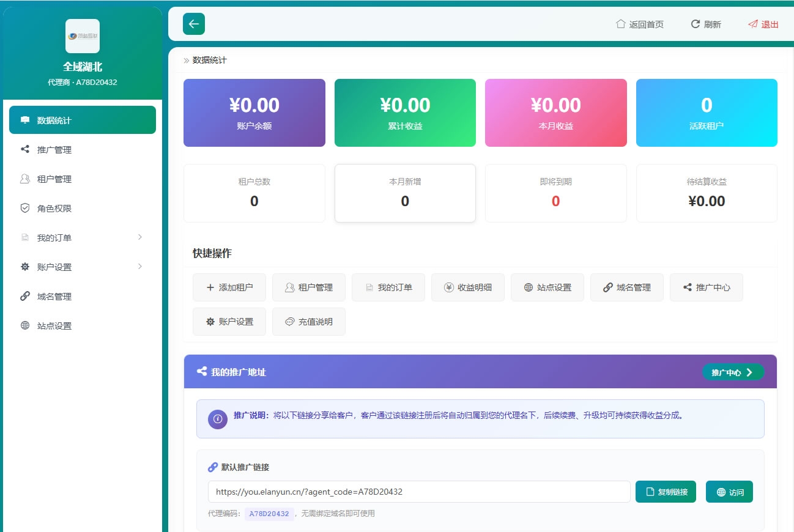Click the 租户管理 quick action button

pos(309,287)
